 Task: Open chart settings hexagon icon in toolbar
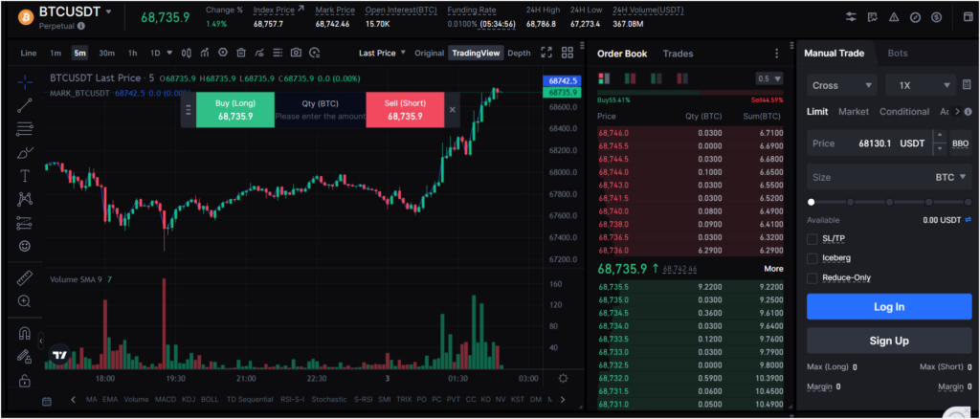[222, 53]
